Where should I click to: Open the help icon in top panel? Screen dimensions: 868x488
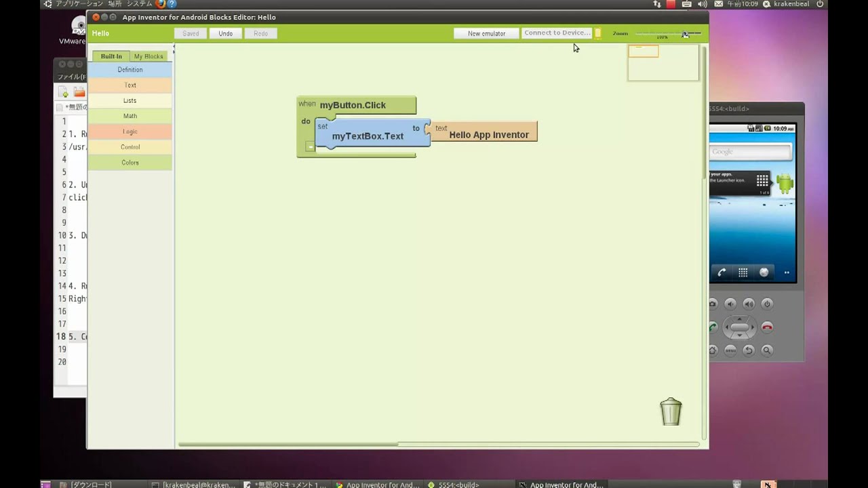click(172, 4)
